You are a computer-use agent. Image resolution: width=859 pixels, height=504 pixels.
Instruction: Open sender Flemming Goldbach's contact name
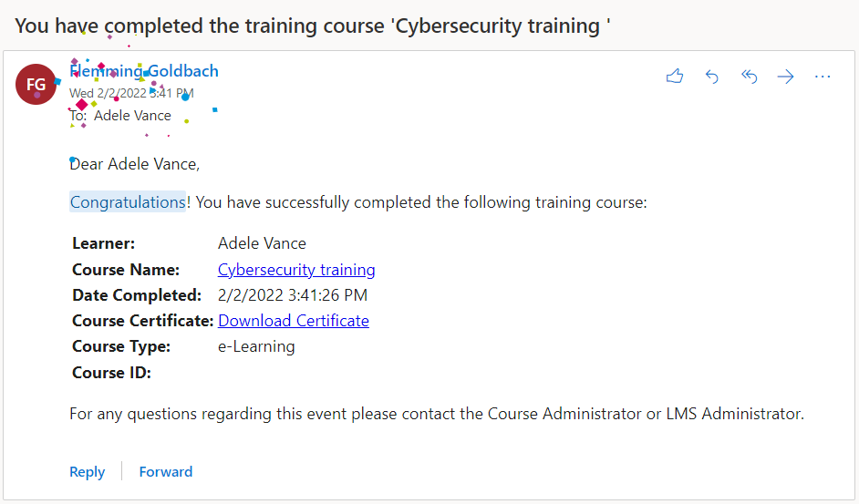click(x=144, y=71)
